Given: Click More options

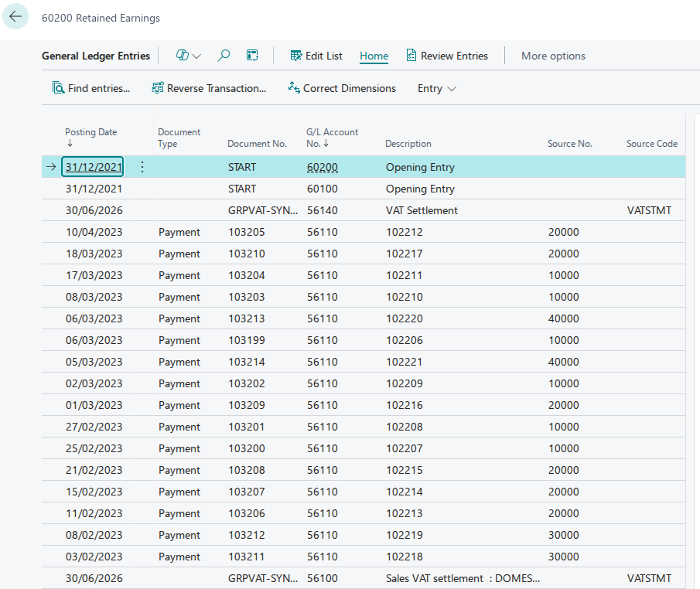Looking at the screenshot, I should click(553, 56).
